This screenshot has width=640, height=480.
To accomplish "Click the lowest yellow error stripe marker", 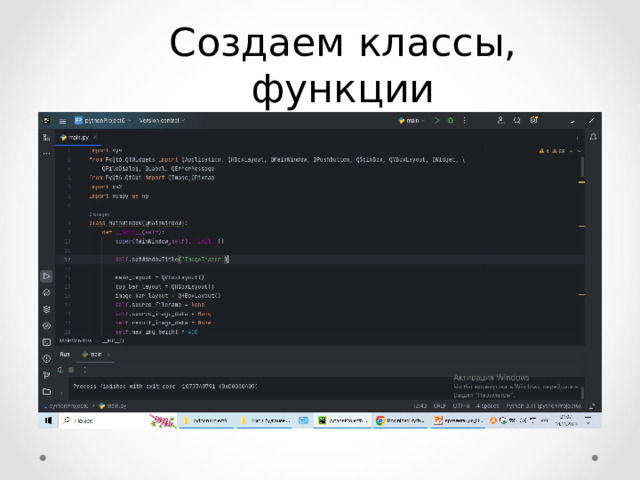I will 582,294.
